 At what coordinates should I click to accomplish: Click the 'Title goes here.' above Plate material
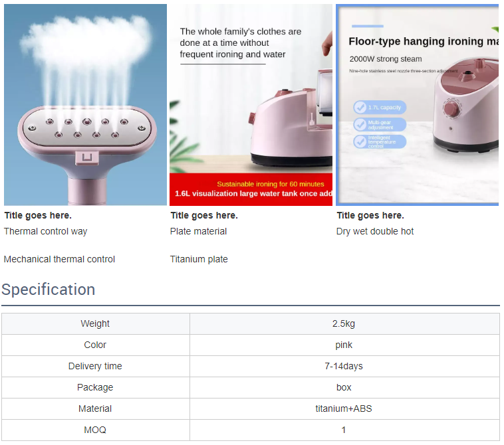click(204, 215)
